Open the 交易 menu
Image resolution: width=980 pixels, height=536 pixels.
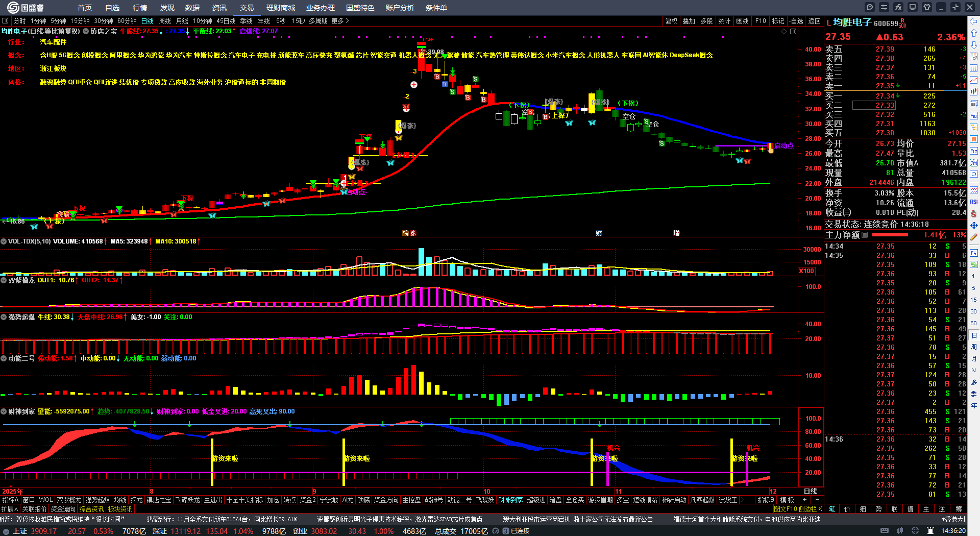247,8
